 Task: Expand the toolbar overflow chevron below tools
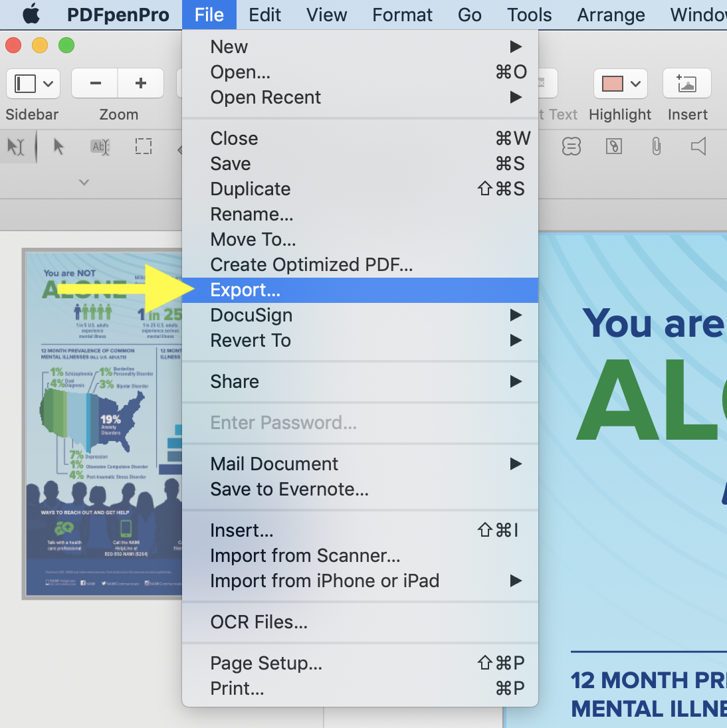pos(84,183)
